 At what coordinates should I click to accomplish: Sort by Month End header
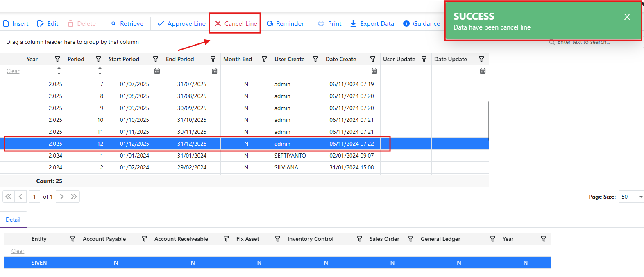coord(238,59)
